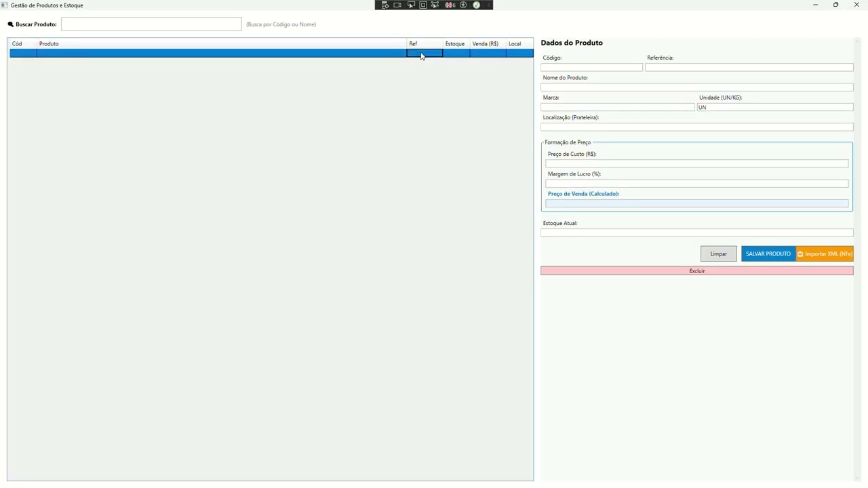The image size is (868, 488).
Task: Click the Unidade (UN/KG) field showing UN
Action: (775, 107)
